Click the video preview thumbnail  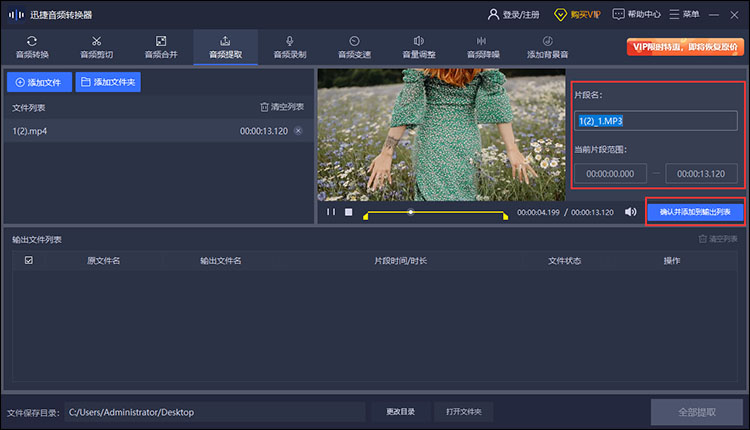[x=441, y=135]
